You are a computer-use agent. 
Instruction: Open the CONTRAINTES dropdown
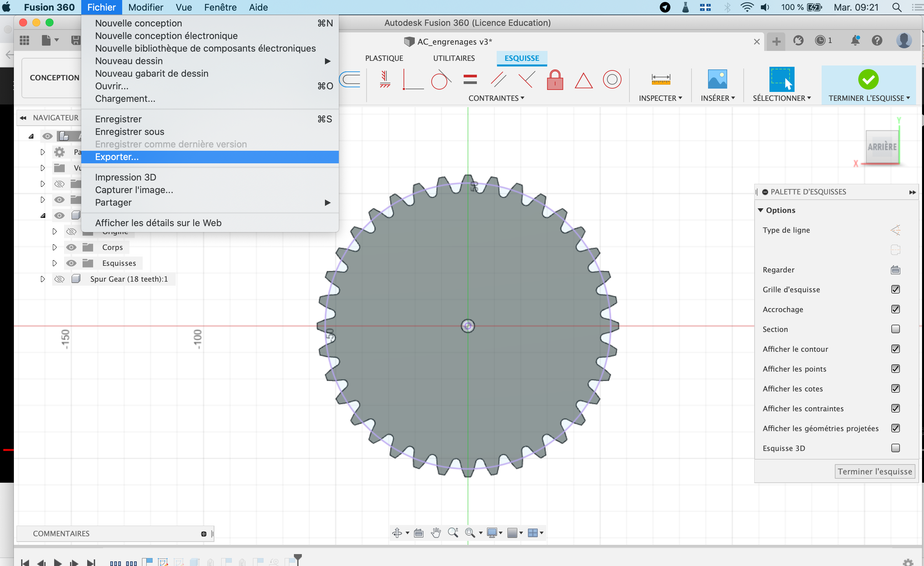(x=496, y=98)
